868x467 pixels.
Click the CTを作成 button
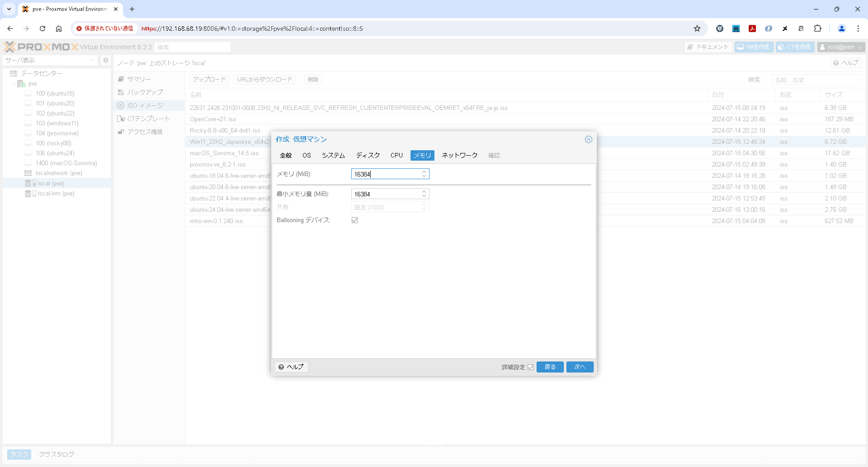click(x=795, y=47)
